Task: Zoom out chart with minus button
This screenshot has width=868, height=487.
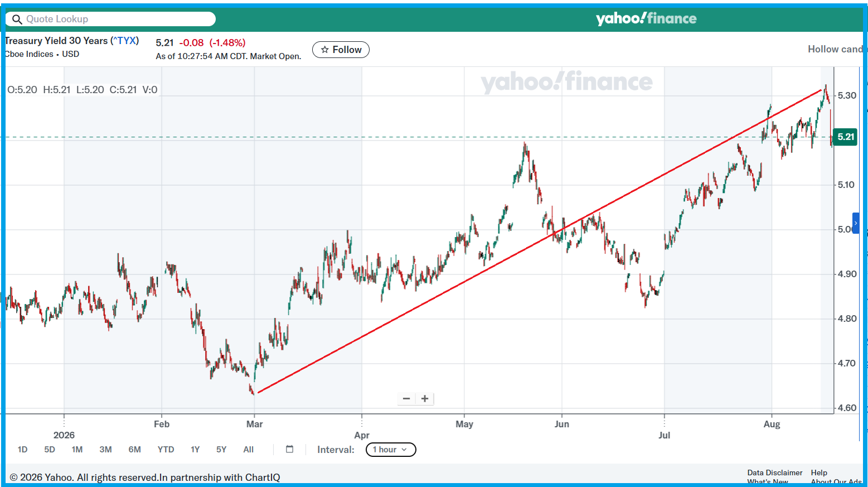Action: (x=406, y=398)
